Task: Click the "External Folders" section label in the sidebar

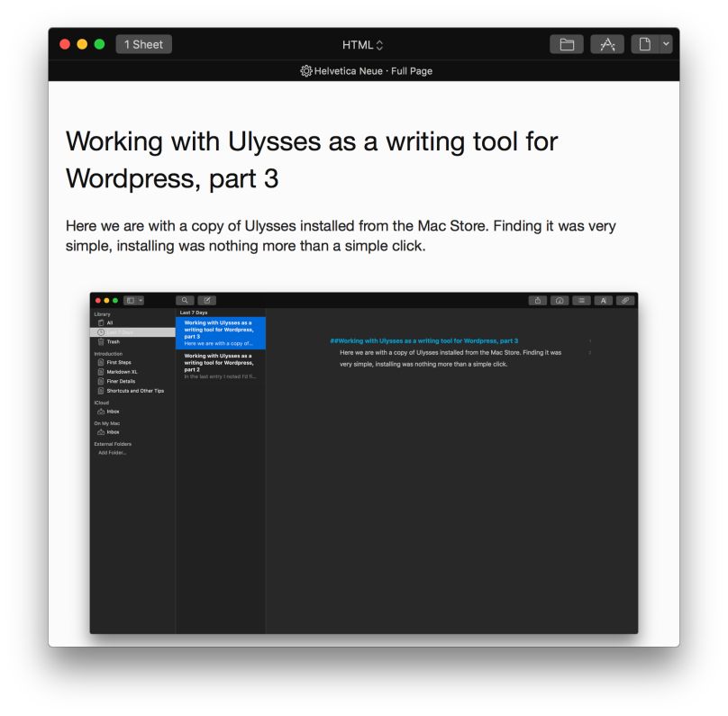Action: 113,444
